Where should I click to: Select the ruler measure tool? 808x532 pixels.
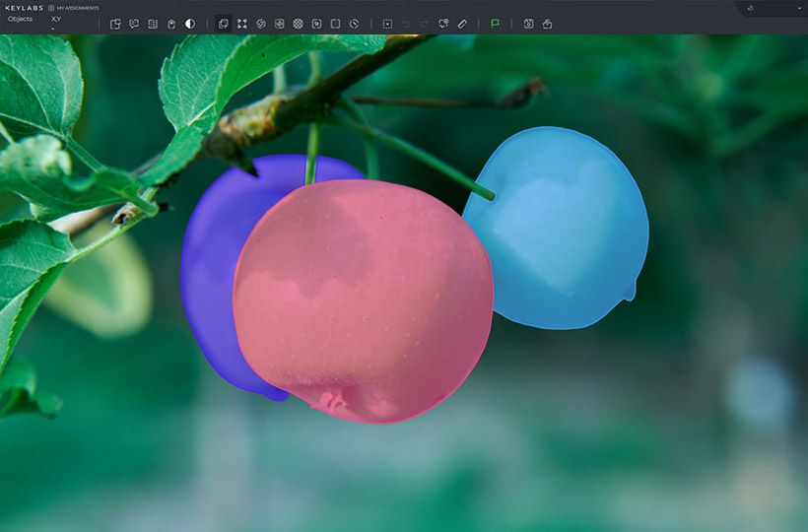coord(462,24)
